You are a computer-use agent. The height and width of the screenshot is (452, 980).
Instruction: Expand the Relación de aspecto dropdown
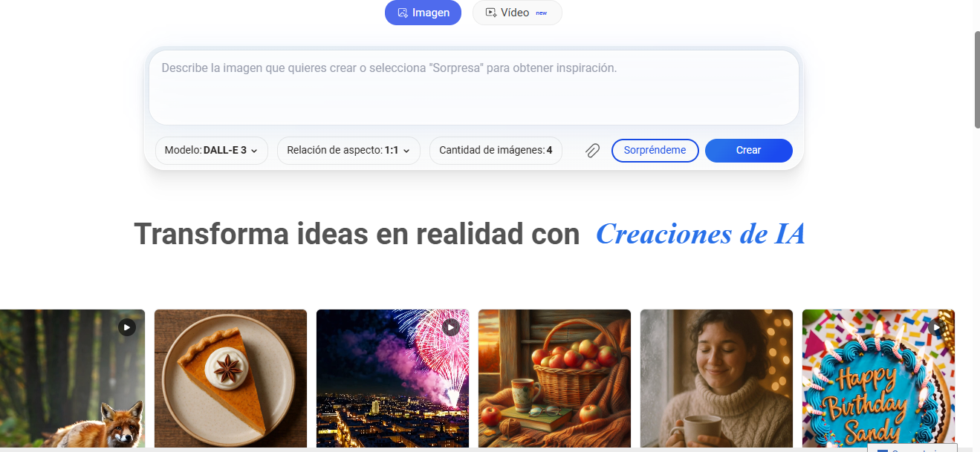pyautogui.click(x=348, y=151)
